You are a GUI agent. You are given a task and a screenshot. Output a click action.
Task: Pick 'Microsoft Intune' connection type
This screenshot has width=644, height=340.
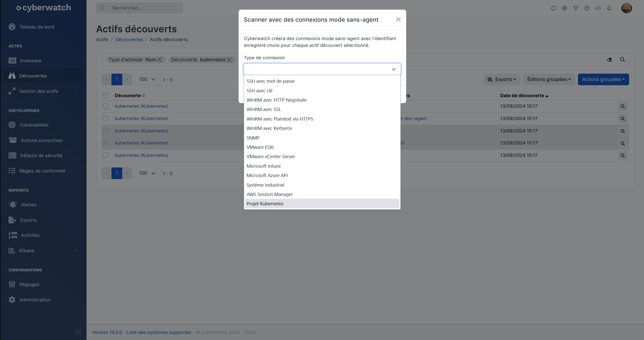(x=322, y=166)
